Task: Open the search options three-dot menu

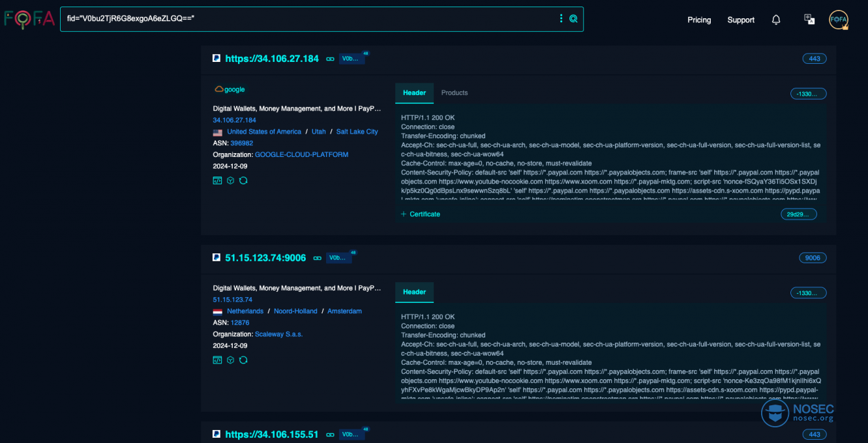Action: pyautogui.click(x=561, y=18)
